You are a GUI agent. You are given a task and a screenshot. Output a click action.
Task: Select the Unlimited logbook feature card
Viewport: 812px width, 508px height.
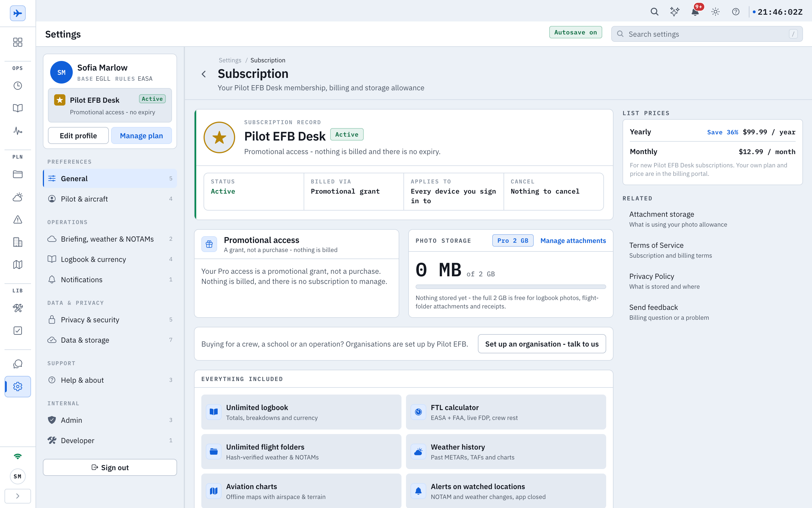[301, 412]
